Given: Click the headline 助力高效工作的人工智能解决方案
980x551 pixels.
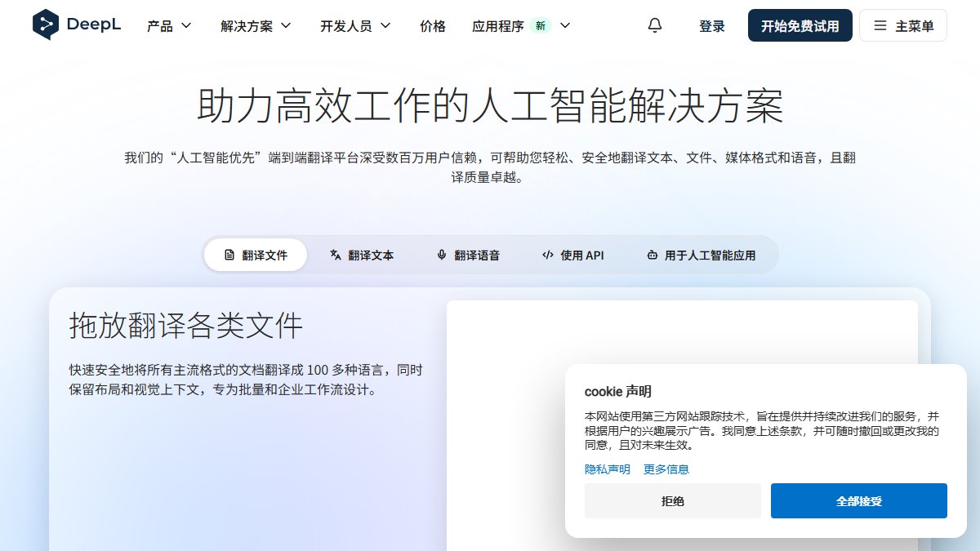Looking at the screenshot, I should tap(490, 106).
